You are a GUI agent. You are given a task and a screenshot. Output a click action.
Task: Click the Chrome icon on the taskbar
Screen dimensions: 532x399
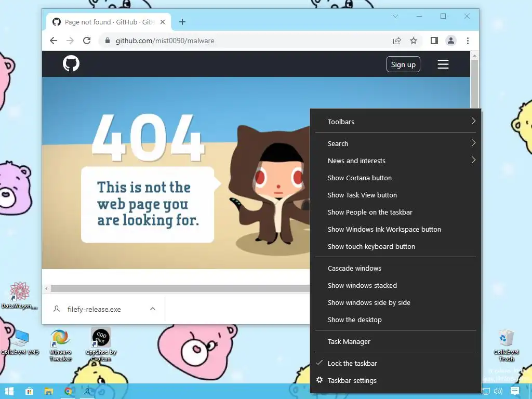tap(68, 391)
